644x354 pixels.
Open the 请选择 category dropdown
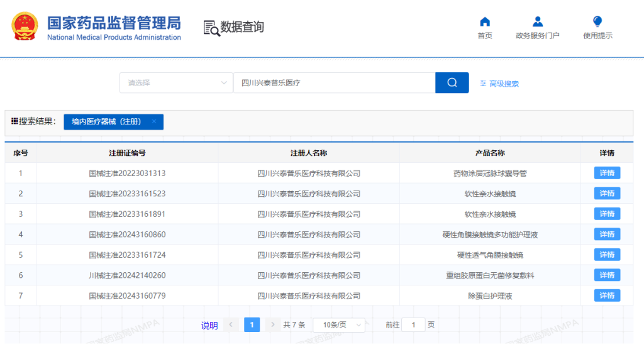(x=176, y=82)
